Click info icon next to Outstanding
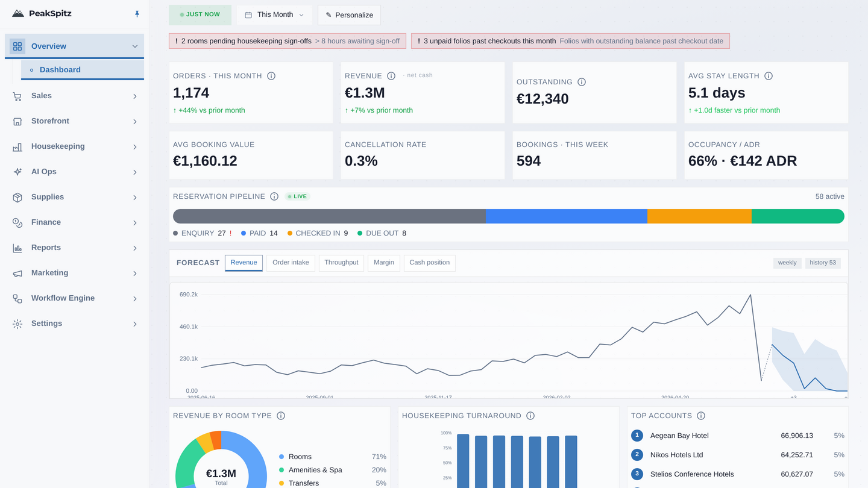Viewport: 868px width, 488px height. [x=582, y=82]
